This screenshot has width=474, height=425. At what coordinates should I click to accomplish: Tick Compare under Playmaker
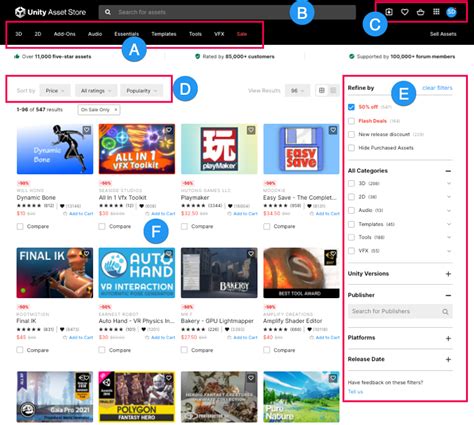point(184,226)
